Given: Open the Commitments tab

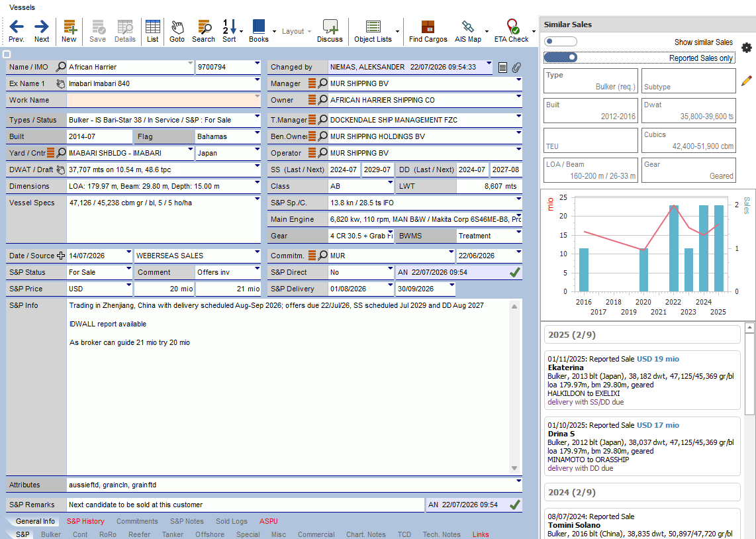Looking at the screenshot, I should coord(137,521).
